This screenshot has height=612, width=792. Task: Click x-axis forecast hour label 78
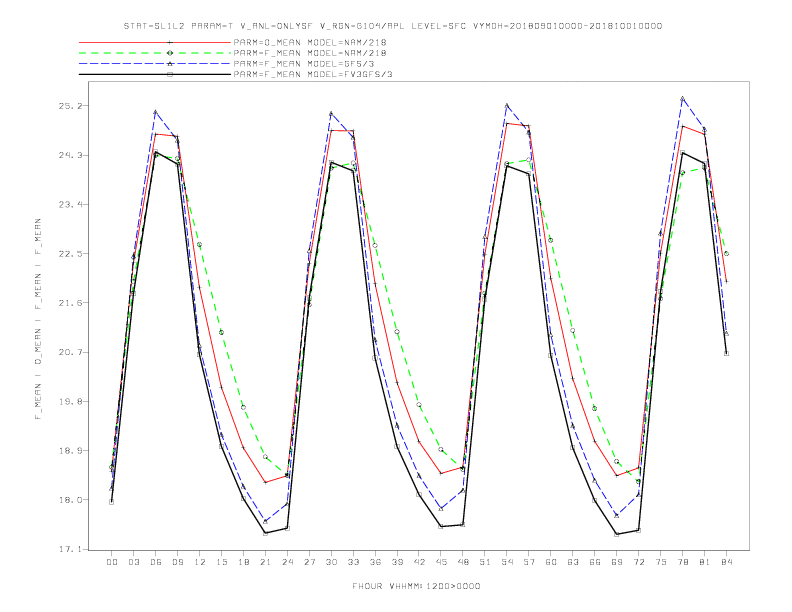tap(683, 562)
